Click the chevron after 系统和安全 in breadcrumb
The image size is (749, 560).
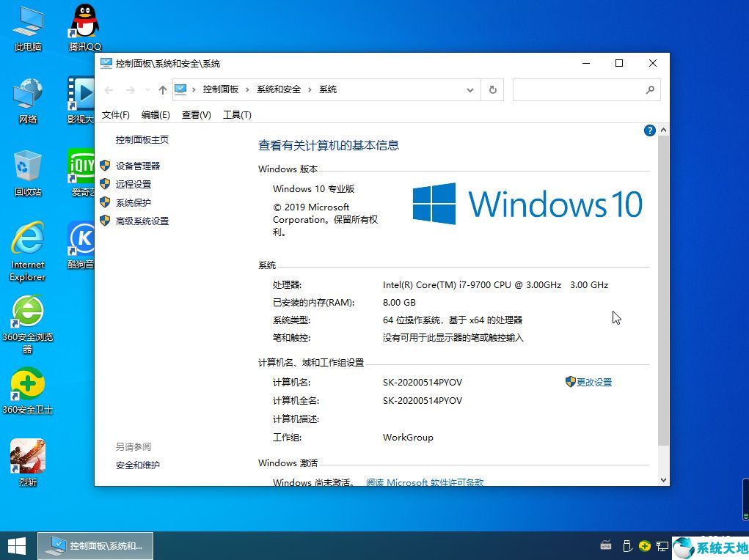click(x=310, y=89)
